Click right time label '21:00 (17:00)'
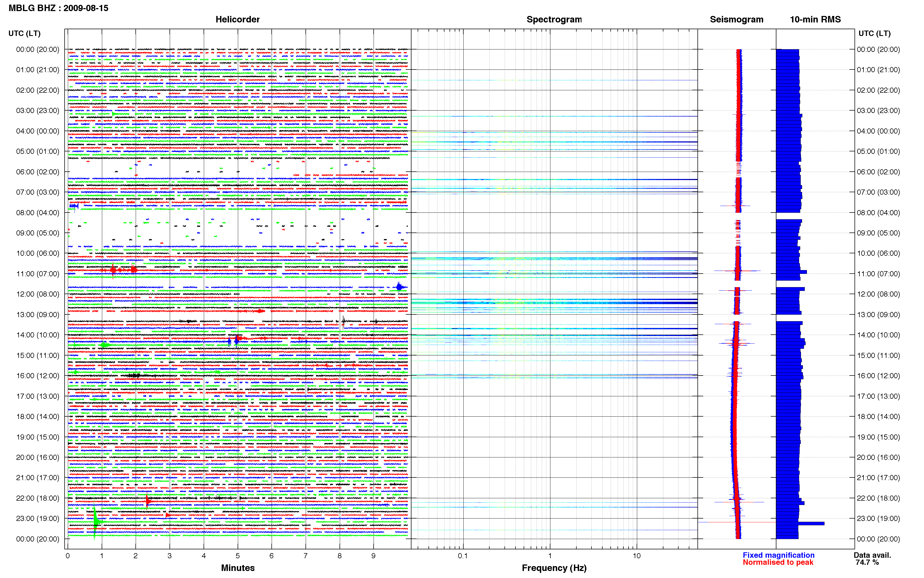This screenshot has height=578, width=924. 878,477
